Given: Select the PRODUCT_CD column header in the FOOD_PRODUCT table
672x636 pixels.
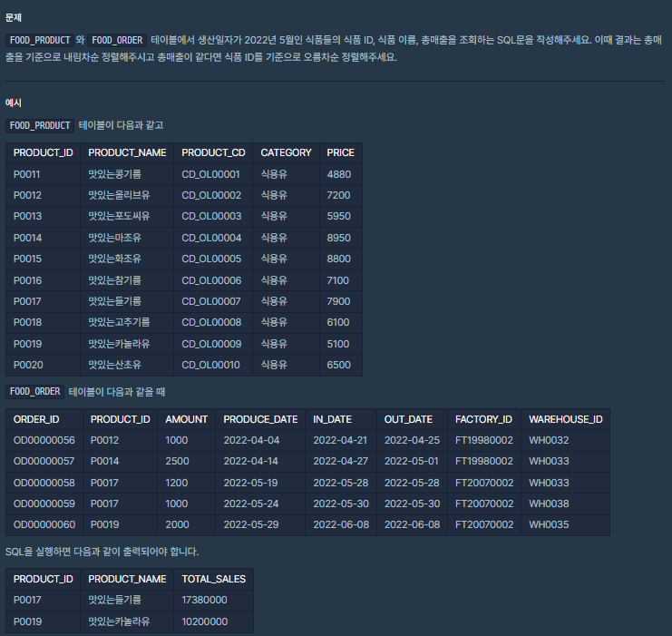Looking at the screenshot, I should click(x=213, y=152).
